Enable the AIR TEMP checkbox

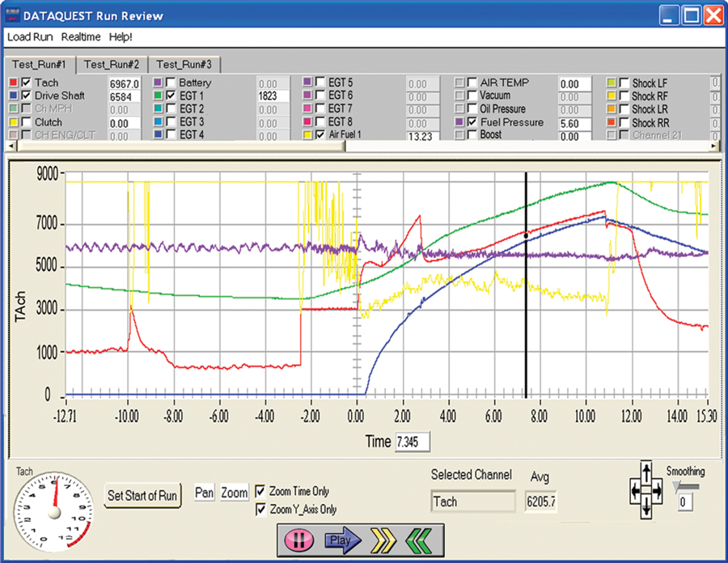coord(472,83)
